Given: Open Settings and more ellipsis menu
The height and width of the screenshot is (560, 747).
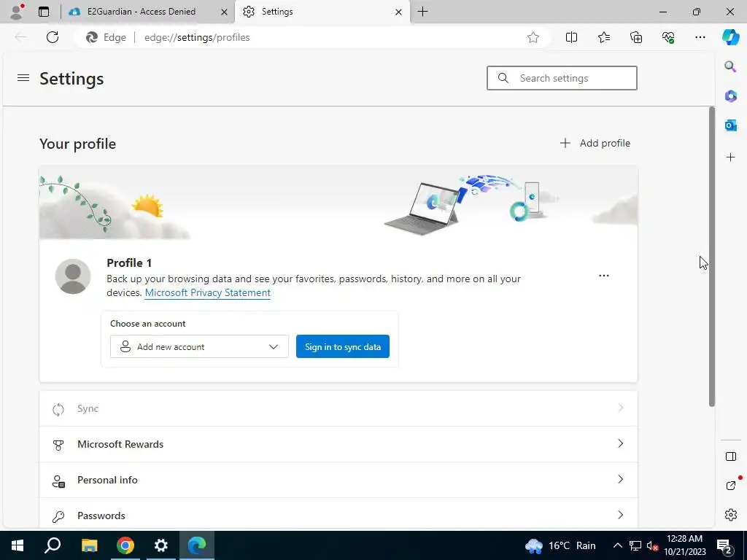Looking at the screenshot, I should (x=700, y=37).
